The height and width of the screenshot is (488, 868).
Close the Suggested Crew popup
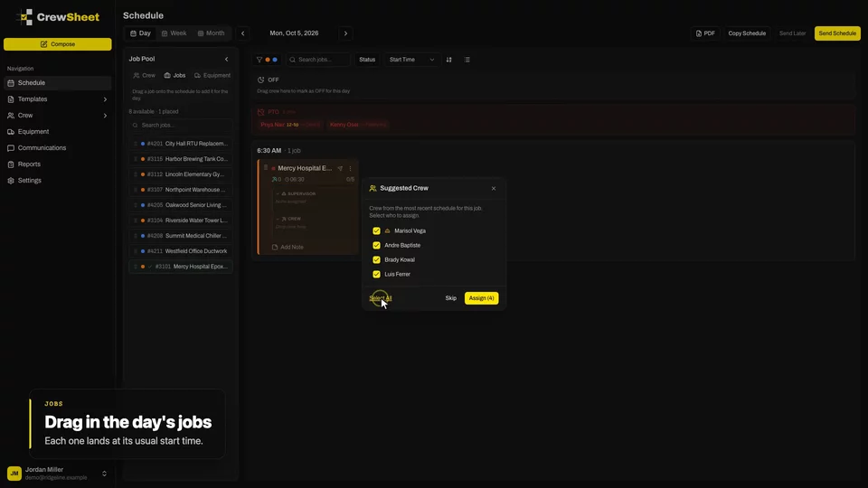pos(494,189)
